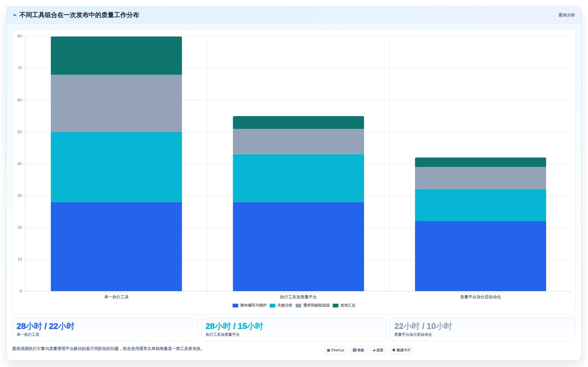This screenshot has height=367, width=588.
Task: Click the 22小时 / 10小时 stat value
Action: (x=423, y=326)
